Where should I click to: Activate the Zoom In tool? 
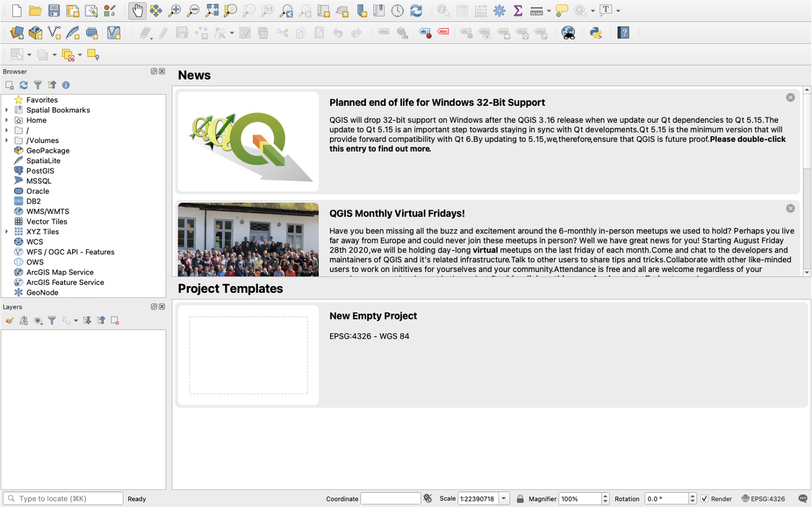coord(175,10)
